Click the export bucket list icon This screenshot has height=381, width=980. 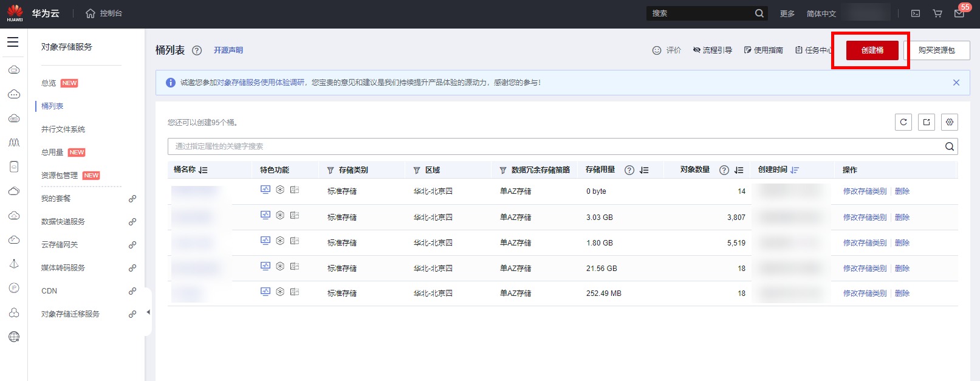tap(927, 122)
